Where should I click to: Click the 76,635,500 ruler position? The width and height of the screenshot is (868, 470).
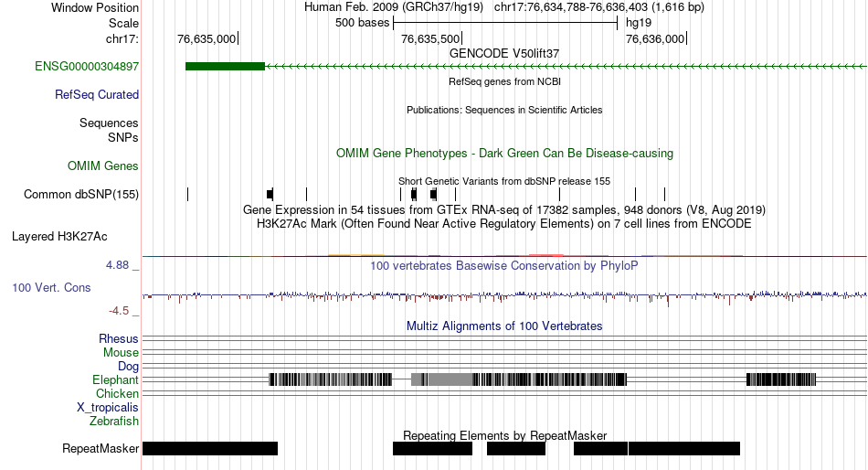tap(430, 38)
